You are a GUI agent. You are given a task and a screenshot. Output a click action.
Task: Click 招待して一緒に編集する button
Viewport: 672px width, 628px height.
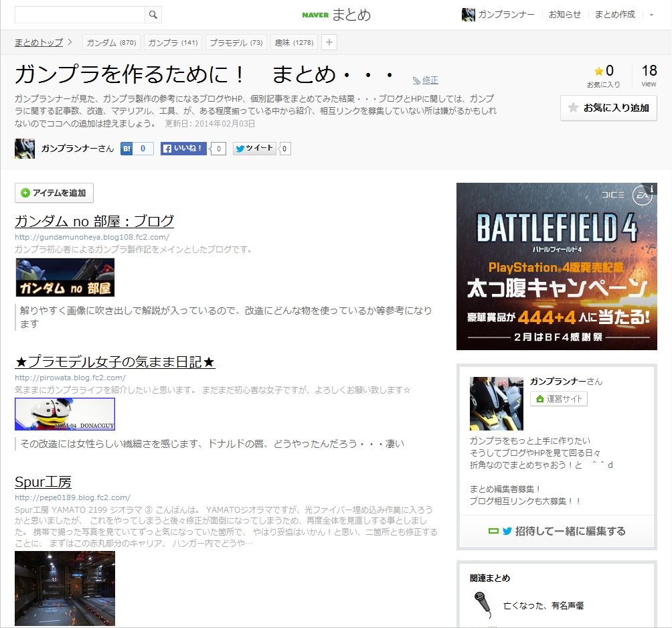coord(557,532)
